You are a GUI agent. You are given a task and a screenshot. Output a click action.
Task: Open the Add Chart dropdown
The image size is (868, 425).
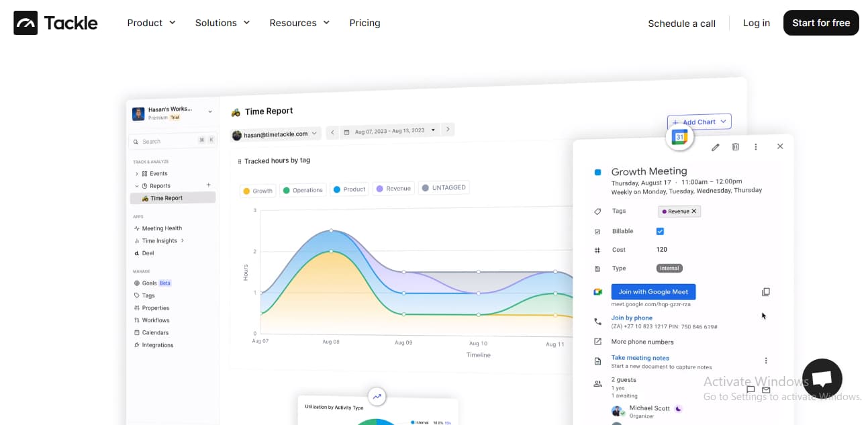coord(699,122)
